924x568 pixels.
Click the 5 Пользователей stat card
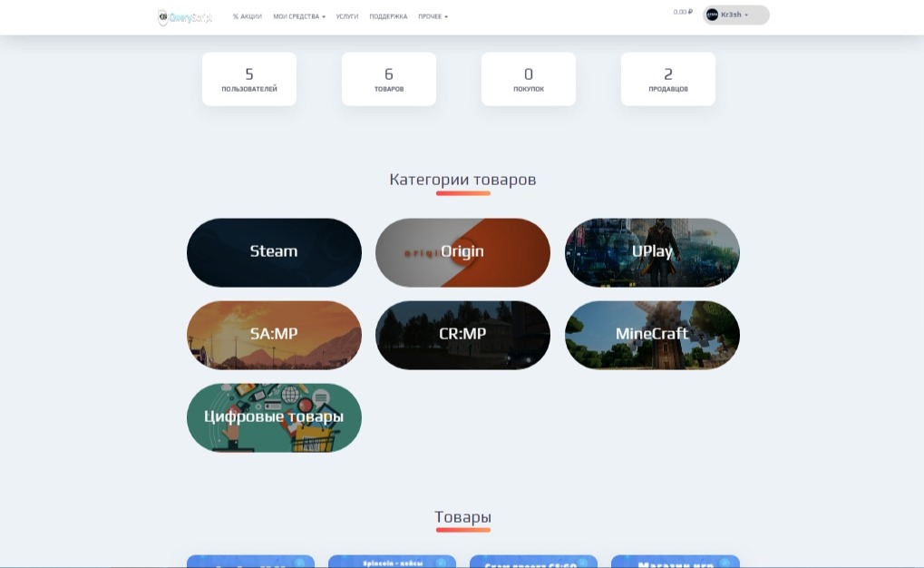pyautogui.click(x=249, y=79)
